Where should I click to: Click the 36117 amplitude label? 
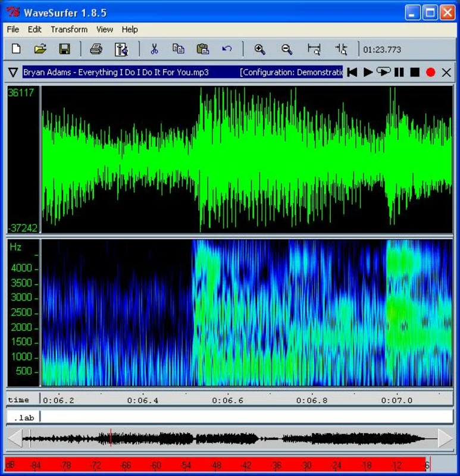click(21, 93)
